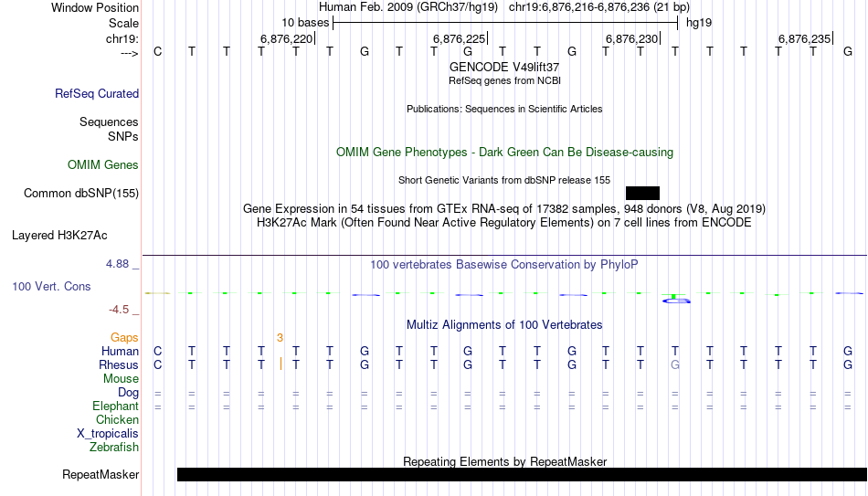868x496 pixels.
Task: Click the Common dbSNP(155) track label
Action: [x=81, y=194]
